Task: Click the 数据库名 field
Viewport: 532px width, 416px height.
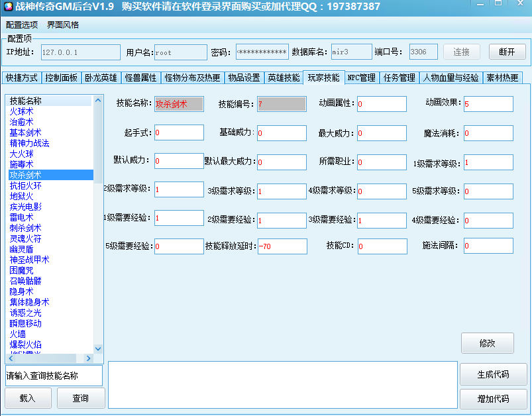Action: [352, 52]
